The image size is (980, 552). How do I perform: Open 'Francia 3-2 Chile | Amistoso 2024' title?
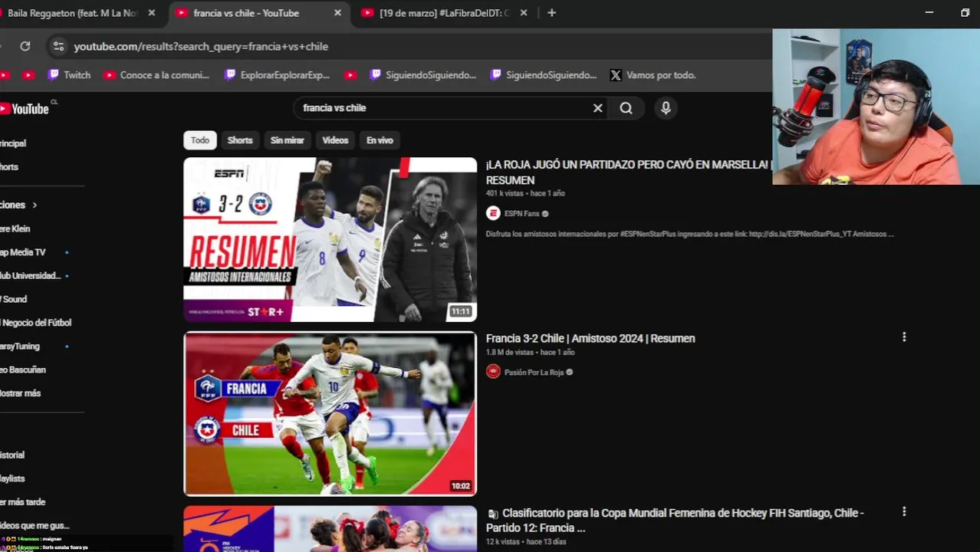tap(590, 338)
